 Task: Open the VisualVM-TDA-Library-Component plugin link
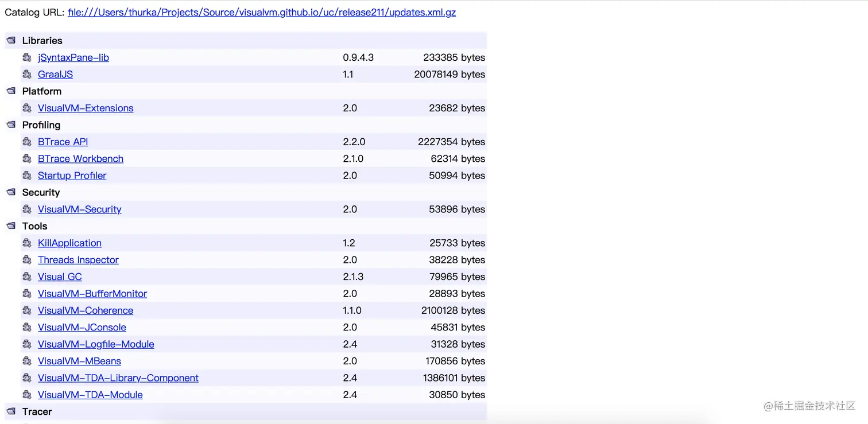tap(118, 378)
